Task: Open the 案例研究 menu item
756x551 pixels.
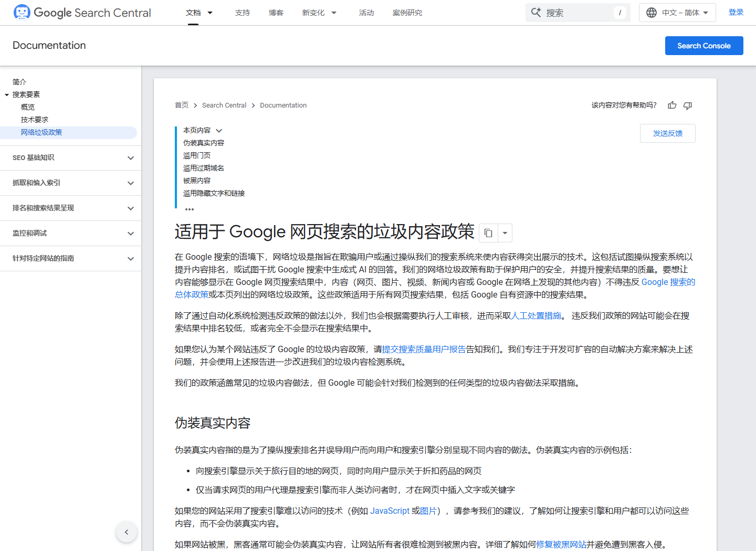Action: coord(407,13)
